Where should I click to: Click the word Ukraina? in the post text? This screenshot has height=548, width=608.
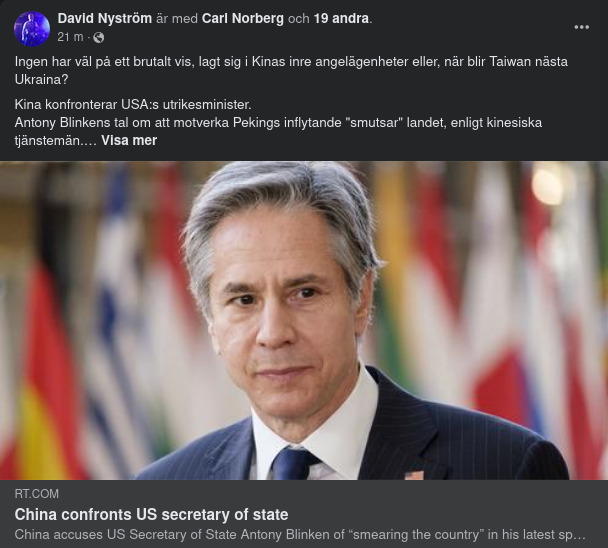tap(41, 80)
